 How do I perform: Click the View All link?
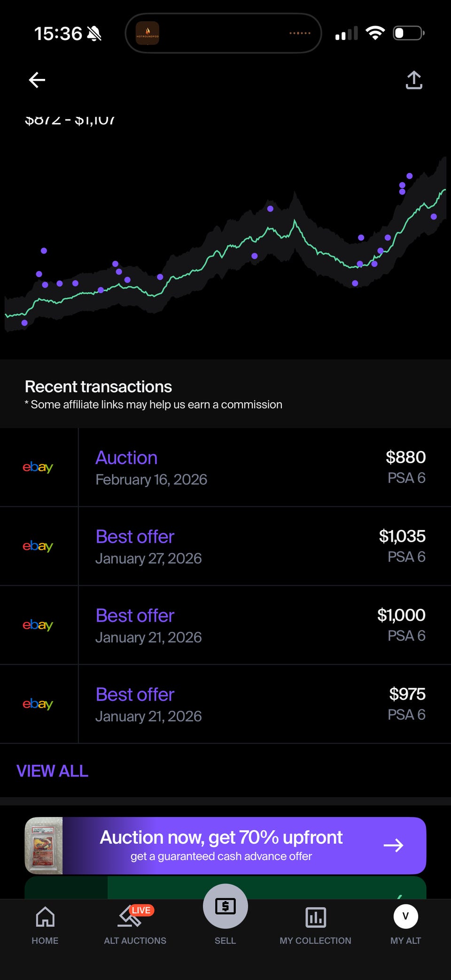pos(53,771)
